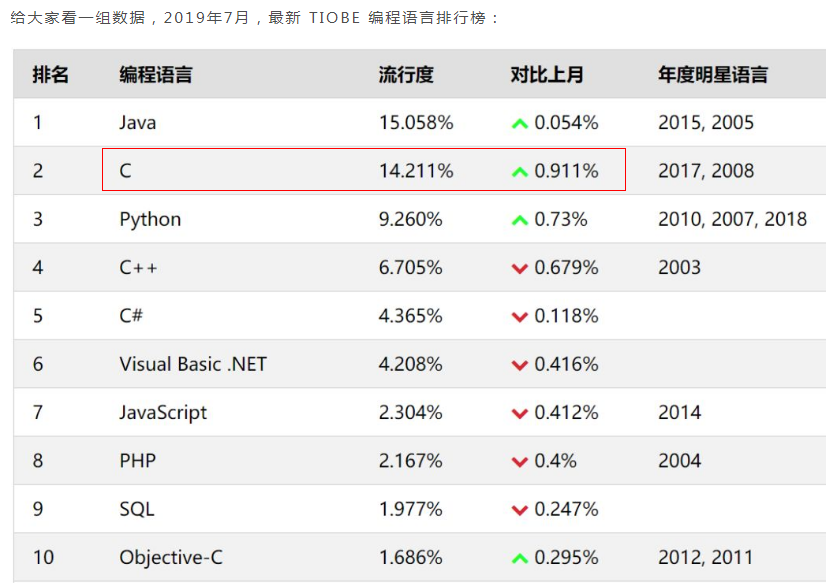Image resolution: width=826 pixels, height=583 pixels.
Task: Click the 1.977% popularity value
Action: [410, 509]
